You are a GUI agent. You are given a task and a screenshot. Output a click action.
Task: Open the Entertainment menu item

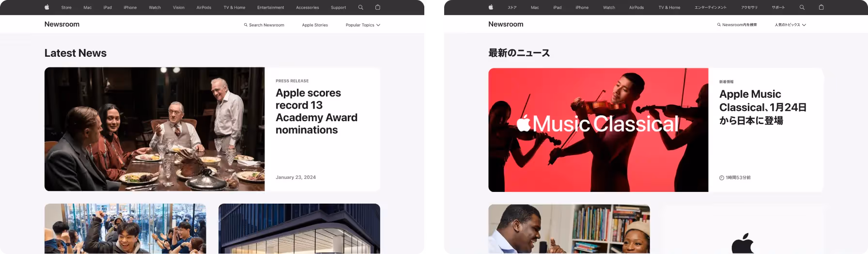point(271,8)
